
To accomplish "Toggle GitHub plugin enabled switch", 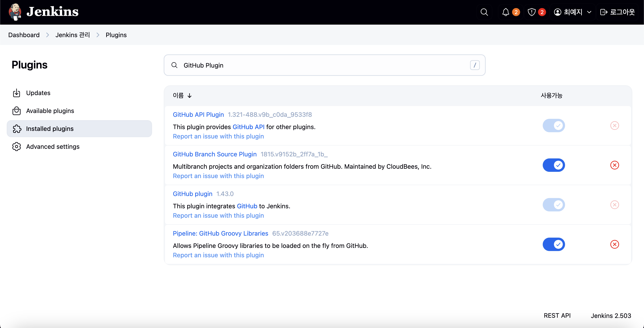I will click(553, 204).
